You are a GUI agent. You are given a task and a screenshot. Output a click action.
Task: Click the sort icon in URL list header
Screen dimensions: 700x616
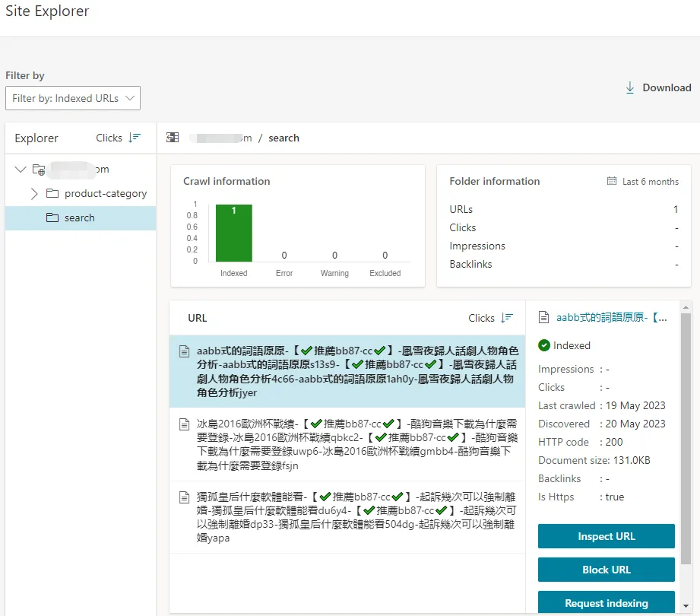coord(507,318)
